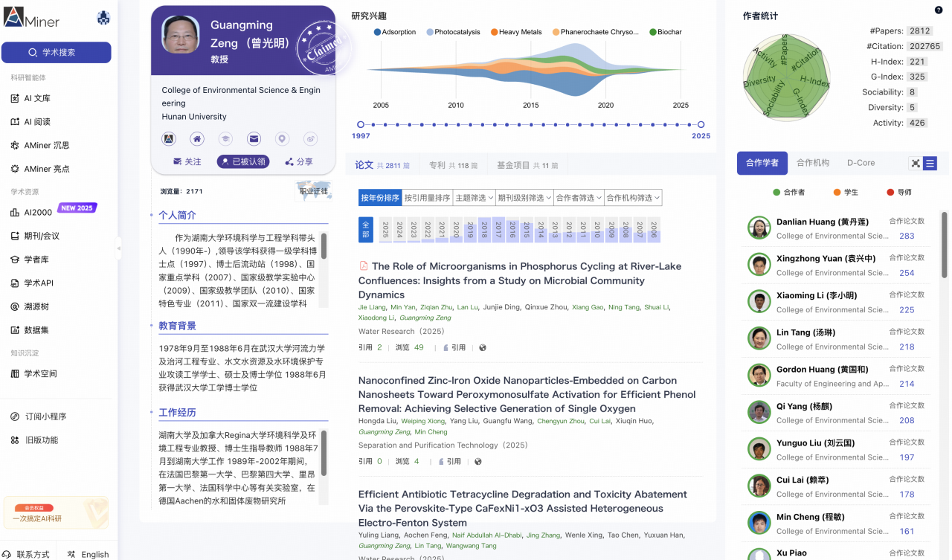952x560 pixels.
Task: Open the 学者库 sidebar item
Action: pyautogui.click(x=36, y=259)
